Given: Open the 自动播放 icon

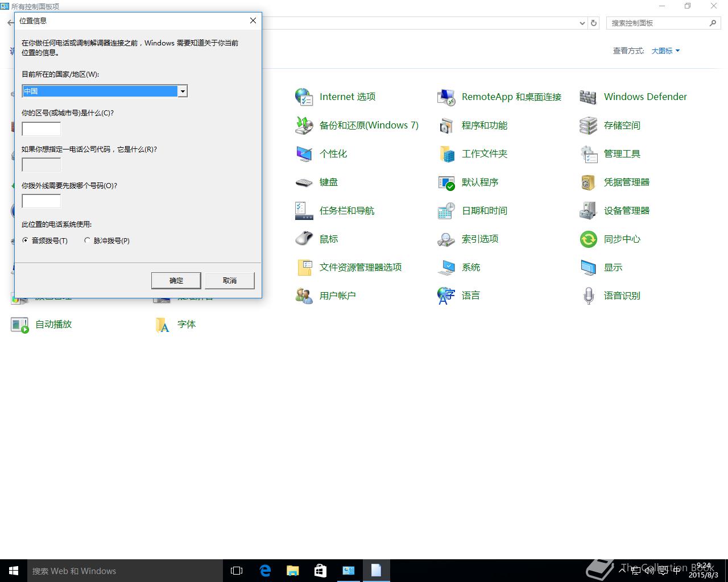Looking at the screenshot, I should tap(20, 325).
